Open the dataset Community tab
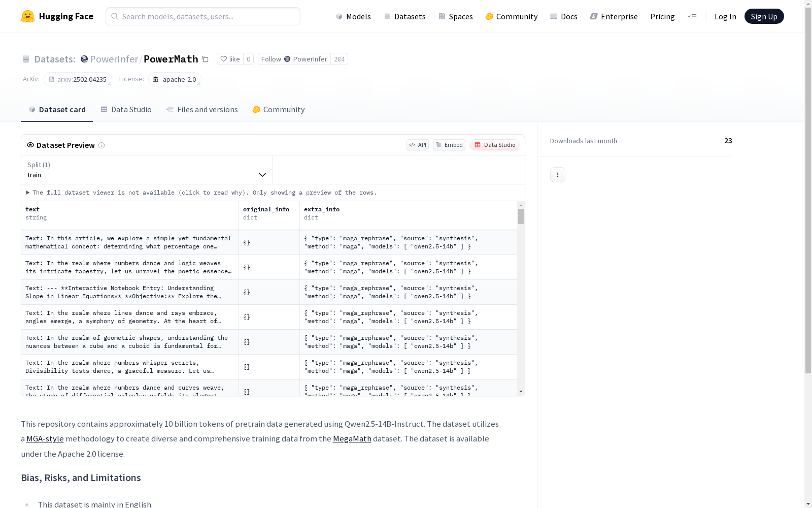 pos(279,110)
